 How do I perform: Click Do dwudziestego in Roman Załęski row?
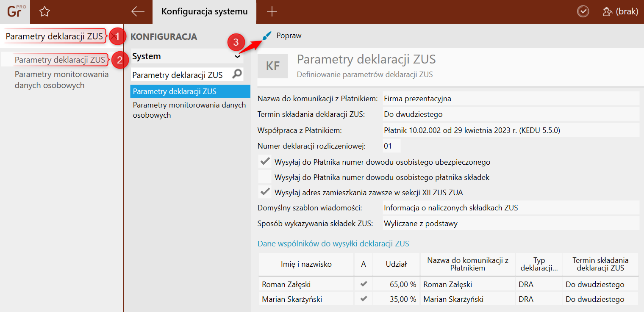pyautogui.click(x=601, y=284)
